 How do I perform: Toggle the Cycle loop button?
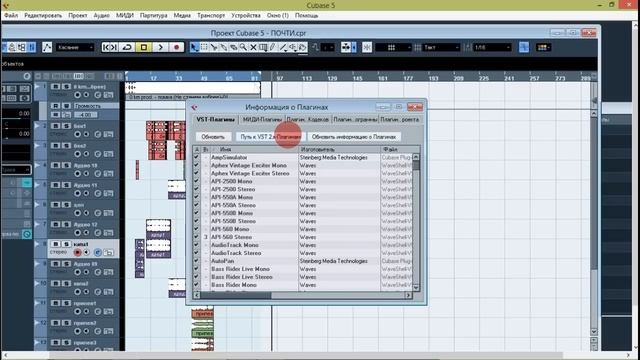[127, 47]
